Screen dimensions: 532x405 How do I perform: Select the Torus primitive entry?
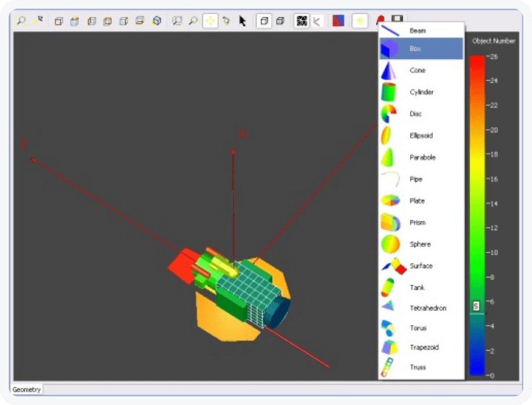point(419,328)
